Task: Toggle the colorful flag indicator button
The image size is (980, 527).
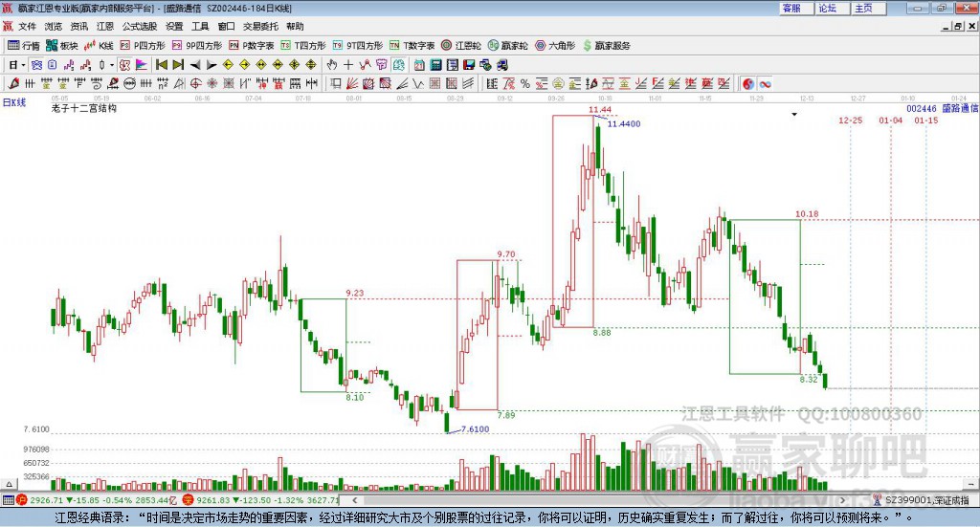Action: click(142, 65)
